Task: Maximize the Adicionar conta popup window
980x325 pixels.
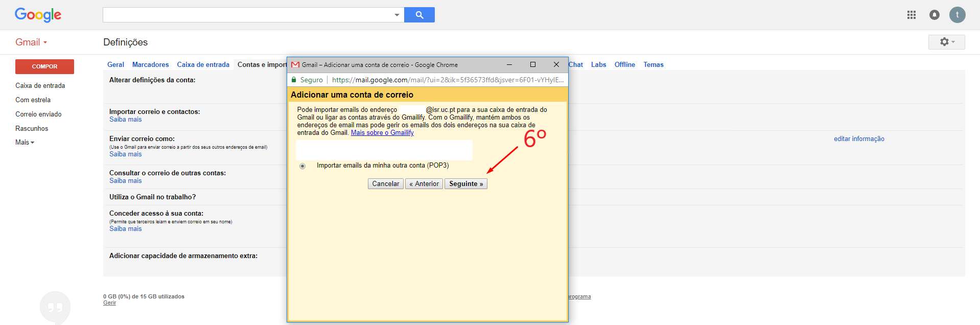Action: pyautogui.click(x=533, y=64)
